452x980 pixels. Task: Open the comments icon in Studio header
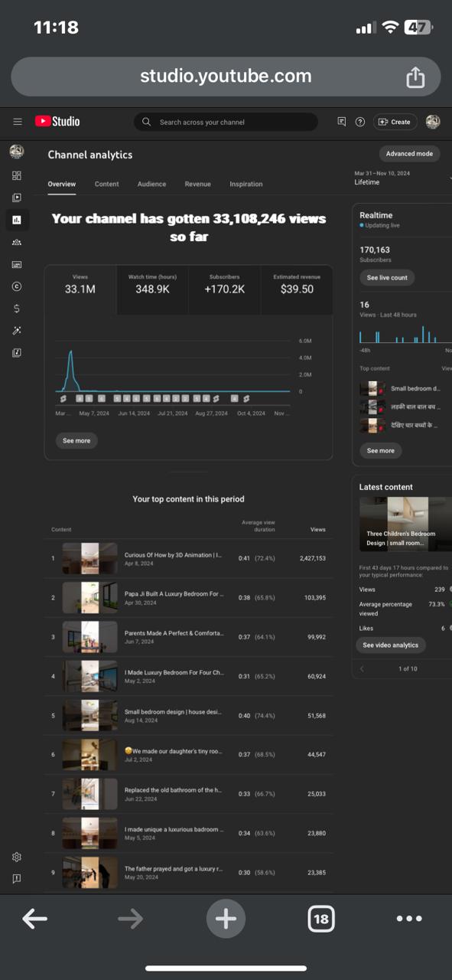342,122
